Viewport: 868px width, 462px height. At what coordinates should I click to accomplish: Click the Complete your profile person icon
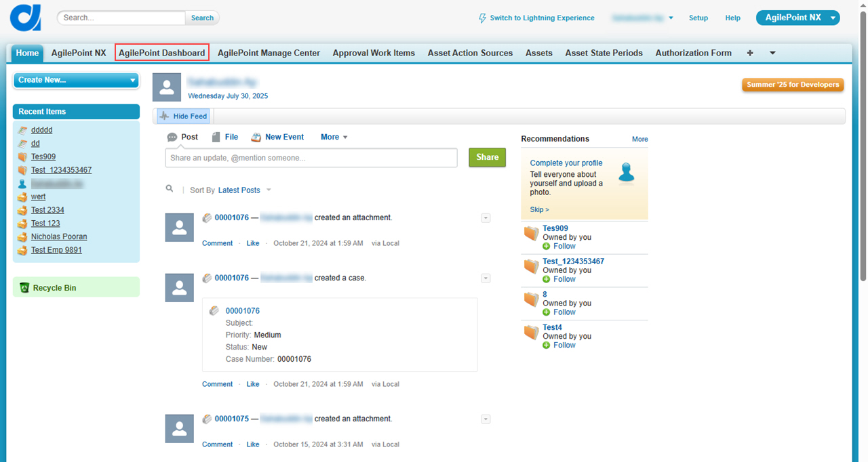tap(627, 173)
